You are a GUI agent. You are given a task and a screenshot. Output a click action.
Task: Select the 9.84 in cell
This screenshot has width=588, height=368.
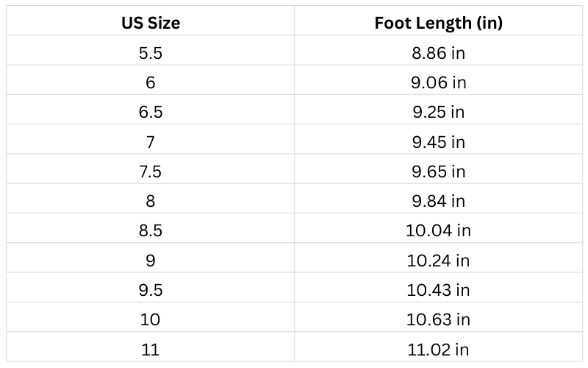438,201
